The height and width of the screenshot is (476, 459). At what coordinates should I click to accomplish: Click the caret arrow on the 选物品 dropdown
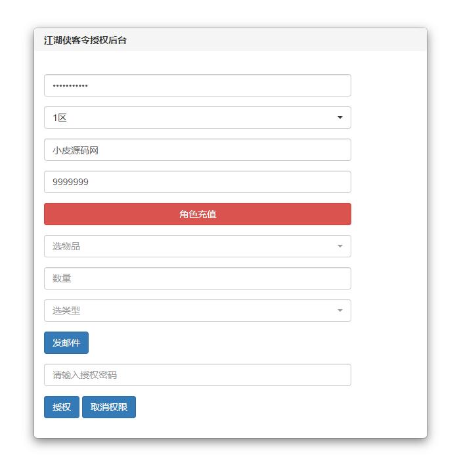click(x=339, y=246)
